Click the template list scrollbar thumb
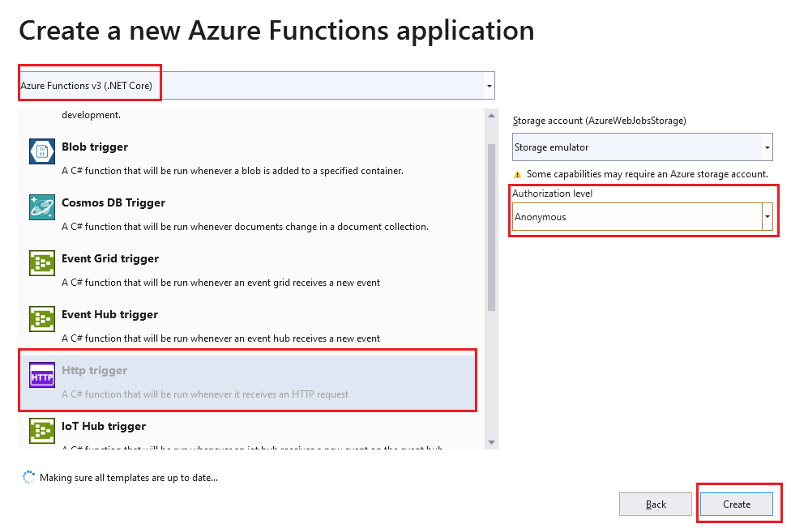Image resolution: width=791 pixels, height=532 pixels. (491, 227)
